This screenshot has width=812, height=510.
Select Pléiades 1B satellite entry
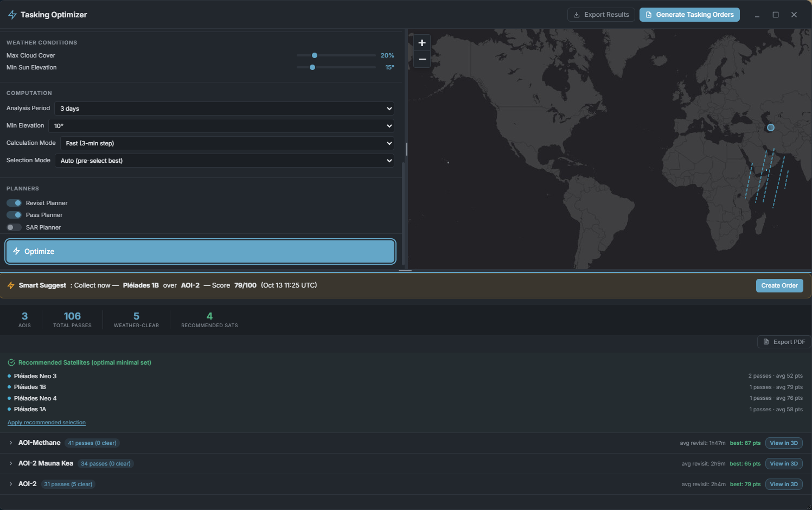click(30, 387)
